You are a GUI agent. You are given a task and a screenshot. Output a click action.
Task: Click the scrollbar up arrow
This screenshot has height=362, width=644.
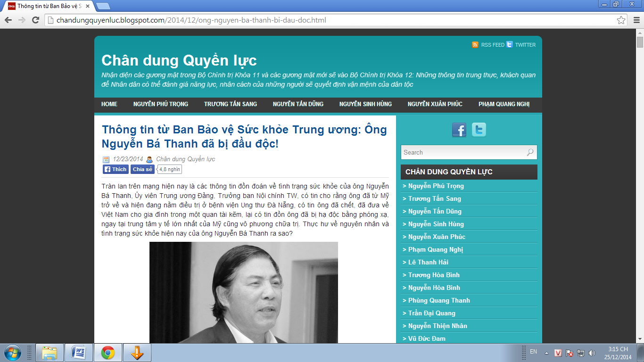[640, 32]
